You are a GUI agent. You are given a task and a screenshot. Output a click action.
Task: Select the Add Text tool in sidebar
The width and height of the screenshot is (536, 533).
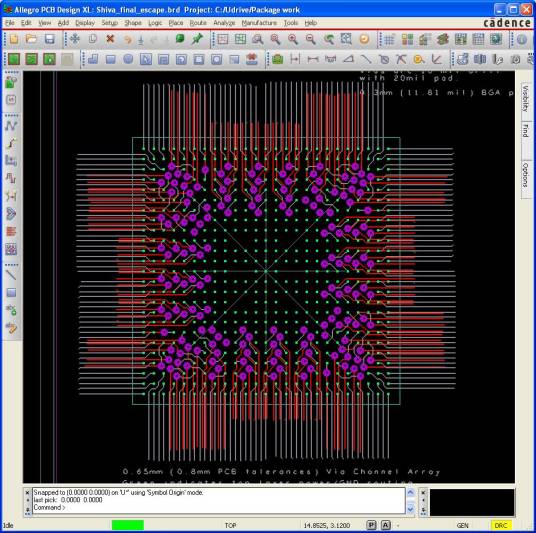tap(11, 310)
